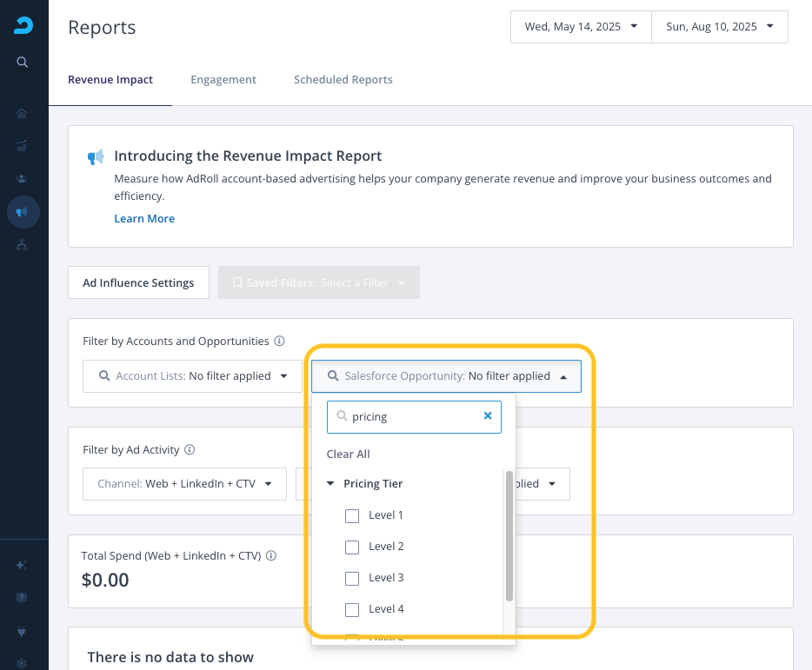Click Clear All in the filter dropdown
Image resolution: width=812 pixels, height=670 pixels.
click(348, 454)
